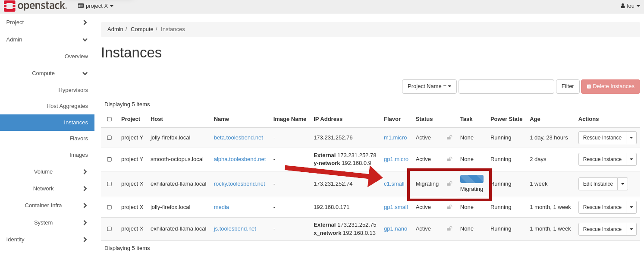Click the project list icon in header
The height and width of the screenshot is (272, 644).
(x=81, y=6)
